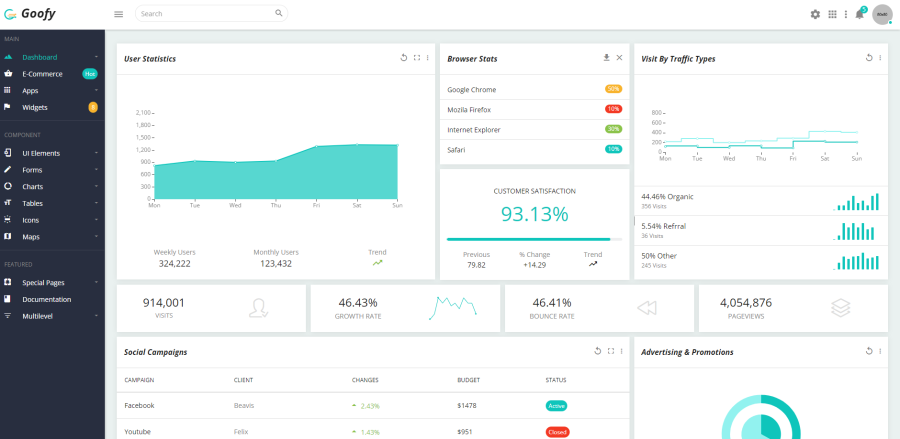Viewport: 900px width, 439px height.
Task: Open the Widgets menu item
Action: coord(52,107)
